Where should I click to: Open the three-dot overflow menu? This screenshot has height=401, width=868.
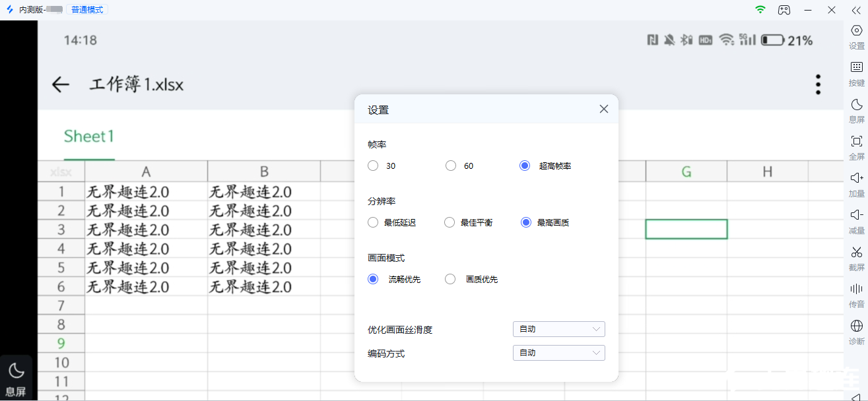click(x=818, y=84)
